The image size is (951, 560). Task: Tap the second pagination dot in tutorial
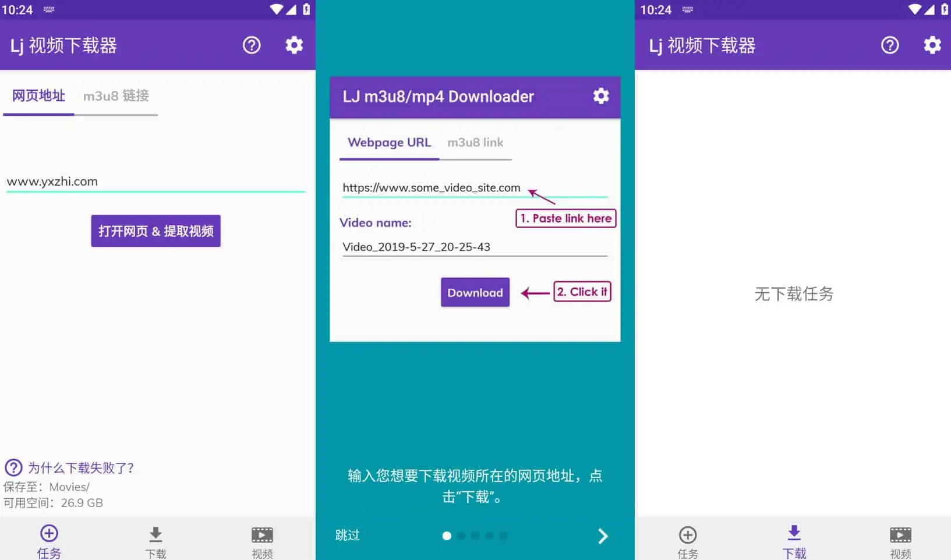pos(461,536)
